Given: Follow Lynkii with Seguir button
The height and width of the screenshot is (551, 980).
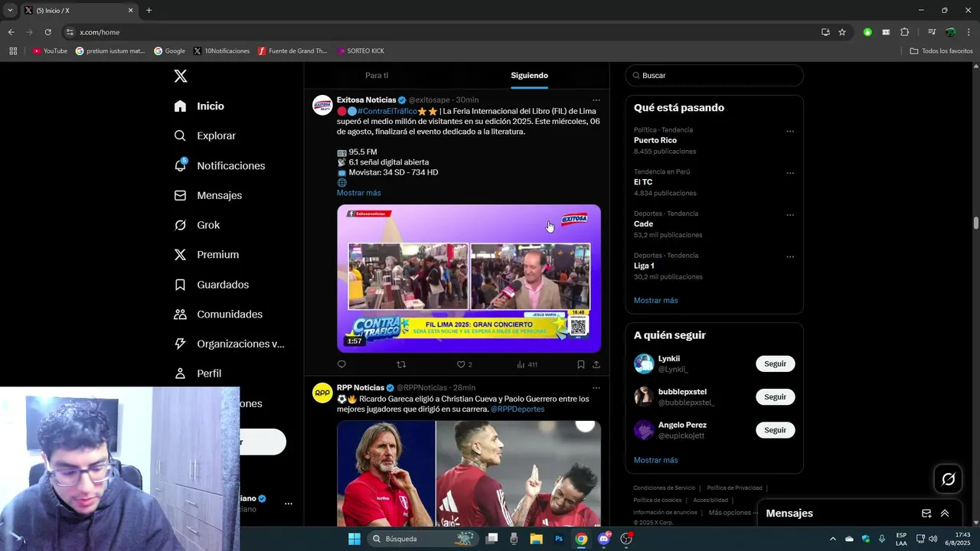Looking at the screenshot, I should [775, 364].
